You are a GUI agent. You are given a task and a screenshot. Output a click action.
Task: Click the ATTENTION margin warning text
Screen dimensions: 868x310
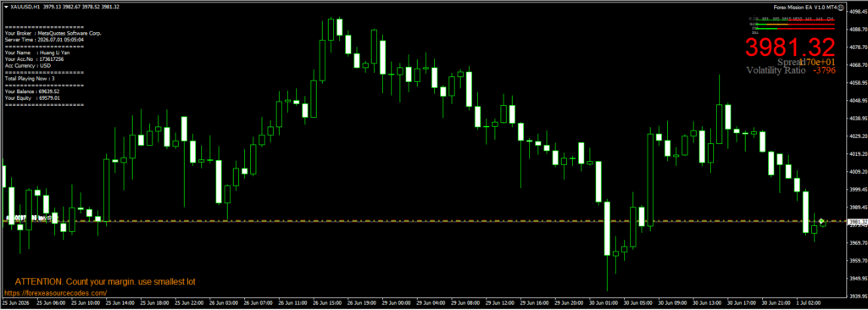pyautogui.click(x=105, y=282)
